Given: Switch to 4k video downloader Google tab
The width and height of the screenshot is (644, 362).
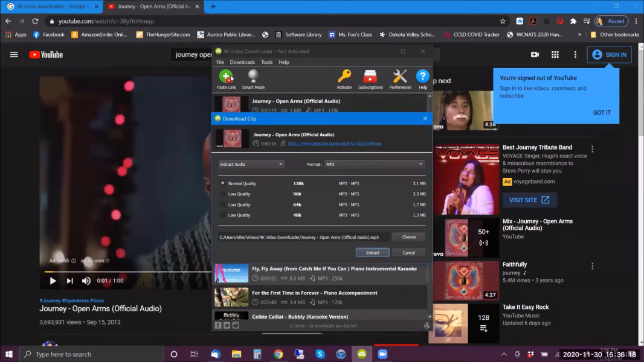Looking at the screenshot, I should pos(53,7).
